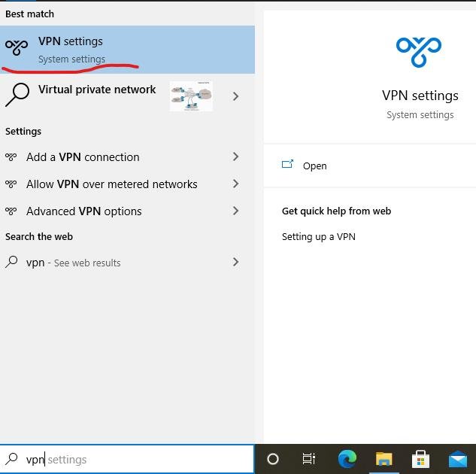
Task: Select the Virtual private network search suggestion
Action: [127, 96]
